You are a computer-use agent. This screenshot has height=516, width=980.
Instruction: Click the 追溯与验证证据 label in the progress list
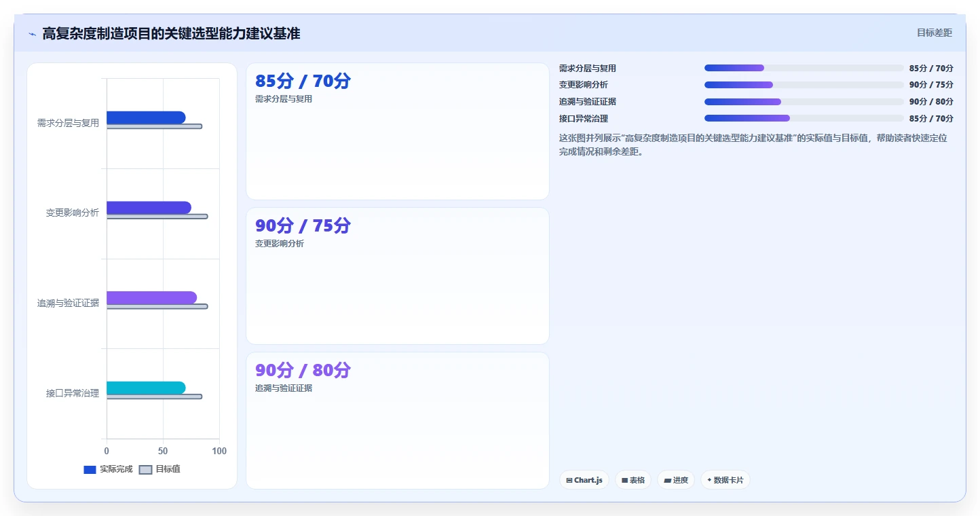coord(588,102)
